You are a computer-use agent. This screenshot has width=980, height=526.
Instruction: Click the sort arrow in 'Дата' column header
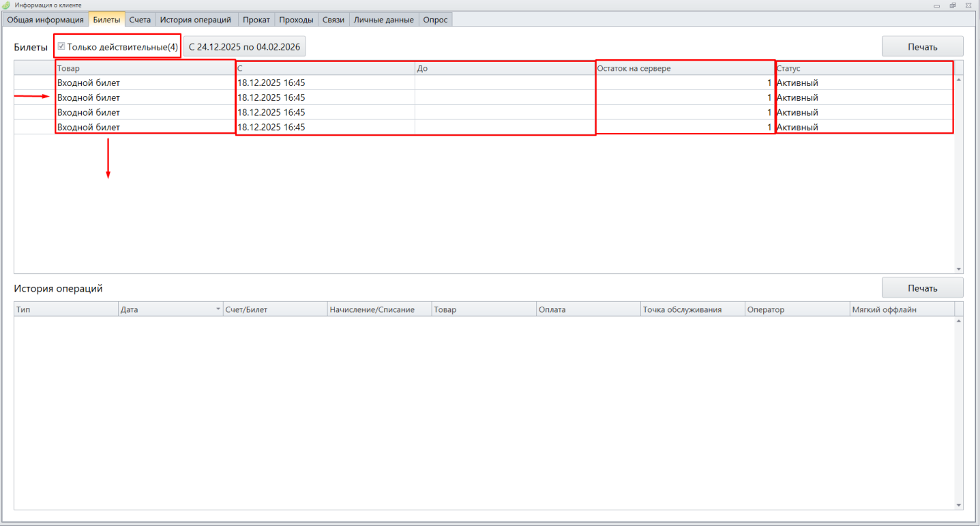pyautogui.click(x=218, y=310)
